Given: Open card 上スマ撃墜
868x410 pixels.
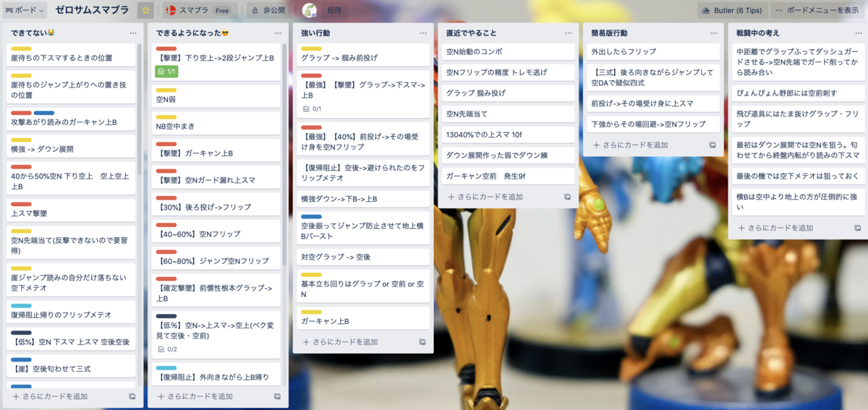Looking at the screenshot, I should coord(71,209).
